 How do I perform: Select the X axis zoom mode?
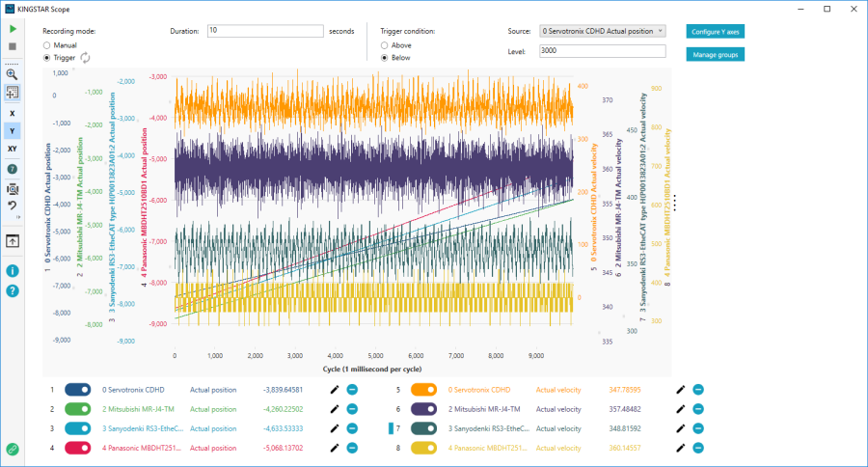[x=13, y=113]
